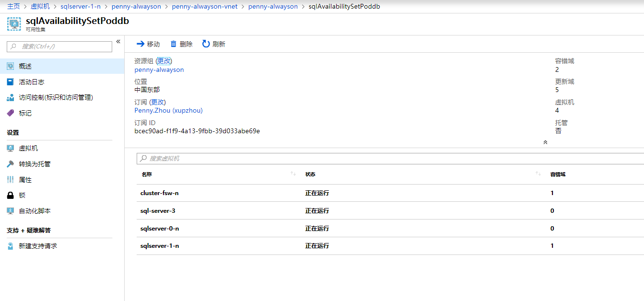Open Virtual Machines in the settings menu
The width and height of the screenshot is (644, 301).
click(x=28, y=149)
